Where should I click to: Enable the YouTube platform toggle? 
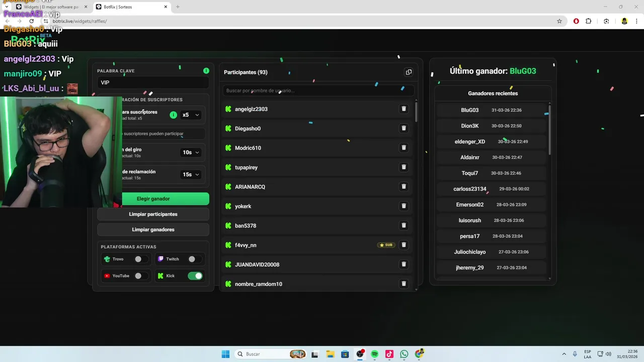click(141, 276)
